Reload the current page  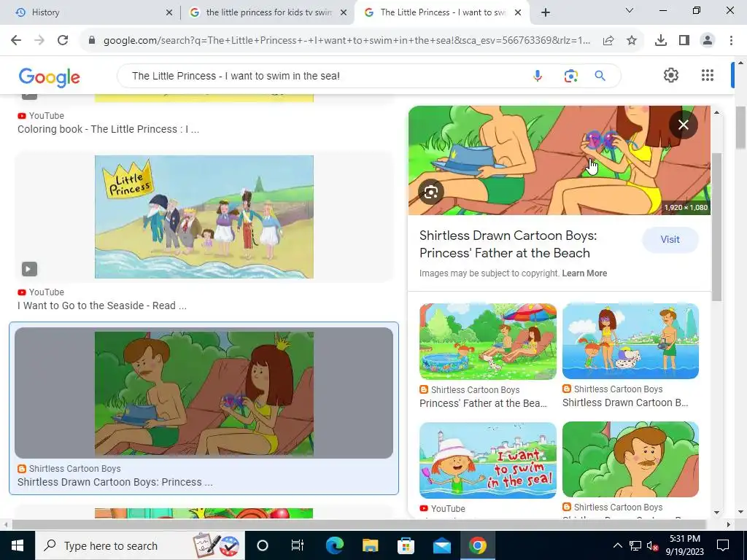pyautogui.click(x=63, y=41)
